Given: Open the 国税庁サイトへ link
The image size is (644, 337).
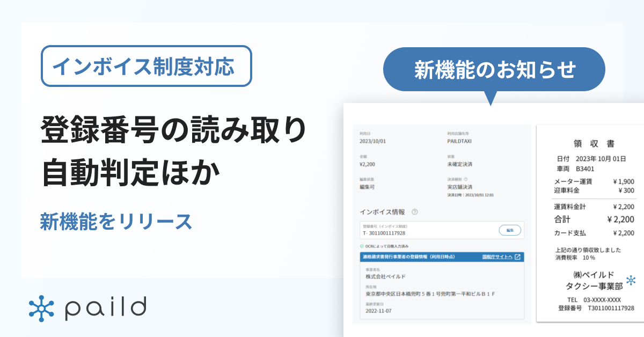Looking at the screenshot, I should [x=497, y=257].
